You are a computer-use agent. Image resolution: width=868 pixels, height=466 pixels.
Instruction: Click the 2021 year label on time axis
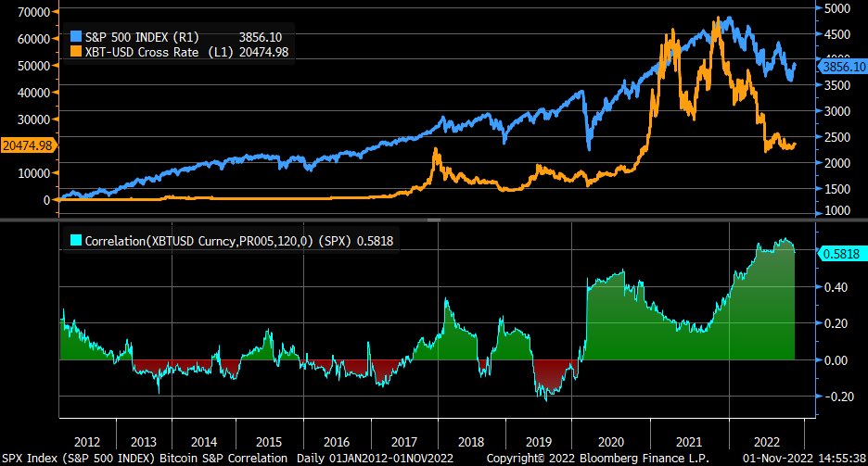(689, 442)
